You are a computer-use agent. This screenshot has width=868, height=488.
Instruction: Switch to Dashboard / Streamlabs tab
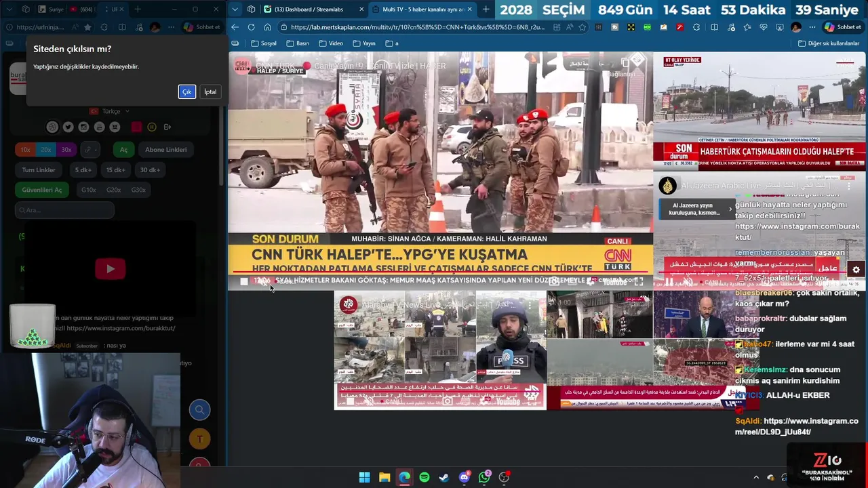pos(309,9)
